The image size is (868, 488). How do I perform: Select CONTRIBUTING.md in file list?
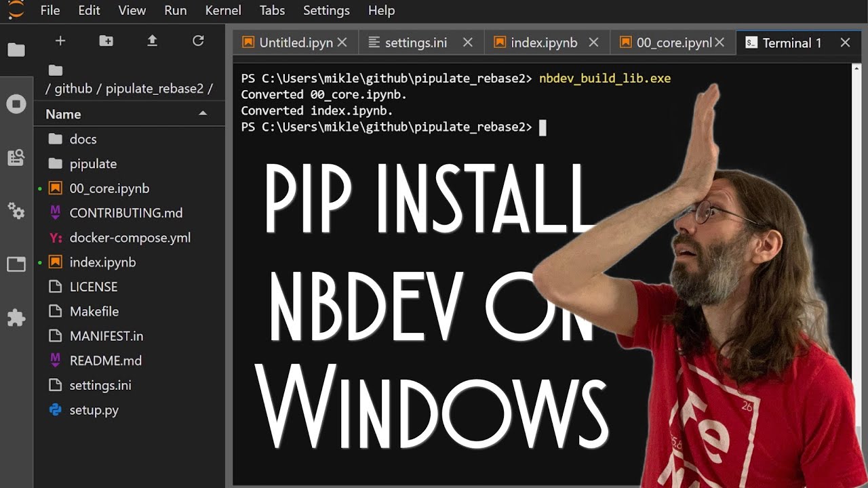coord(129,213)
